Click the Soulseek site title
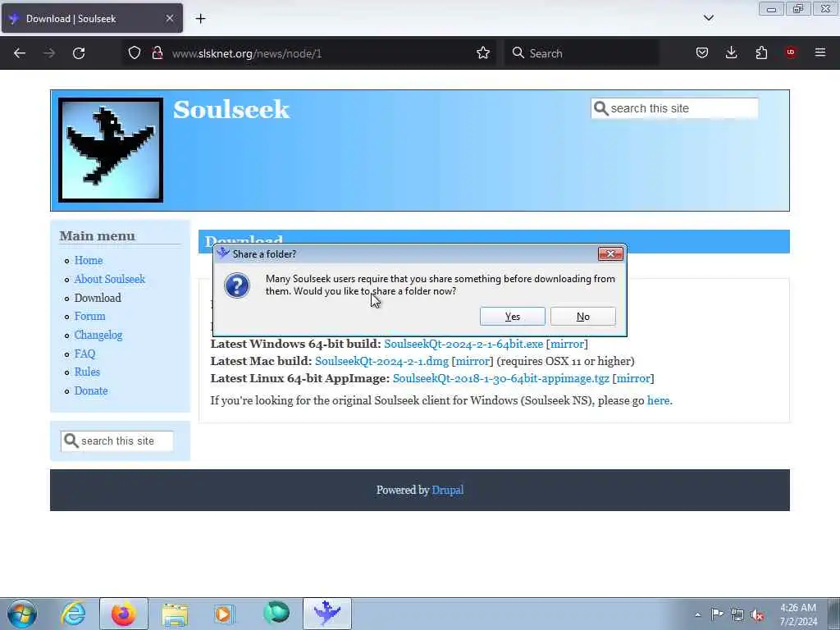Viewport: 840px width, 630px height. click(x=231, y=110)
